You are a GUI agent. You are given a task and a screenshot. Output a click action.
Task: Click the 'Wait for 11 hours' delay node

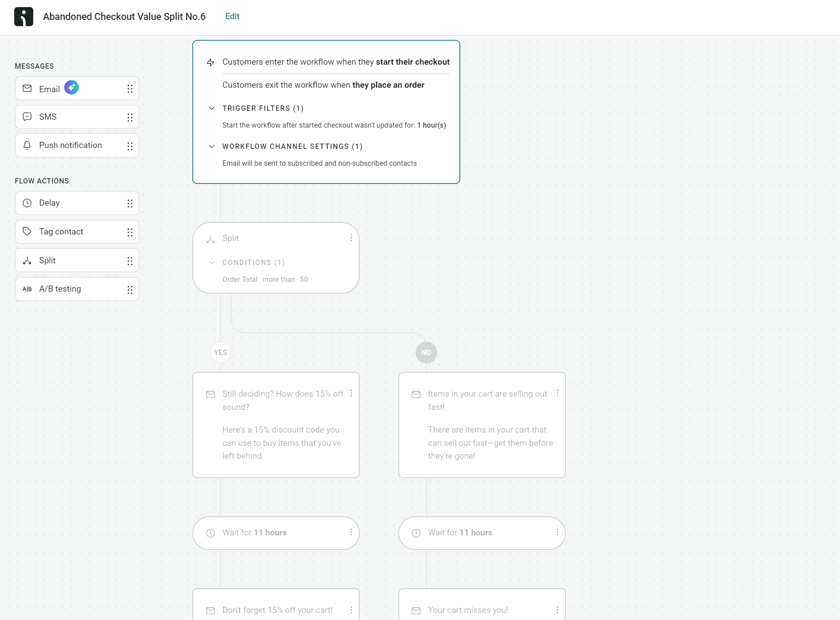coord(276,533)
